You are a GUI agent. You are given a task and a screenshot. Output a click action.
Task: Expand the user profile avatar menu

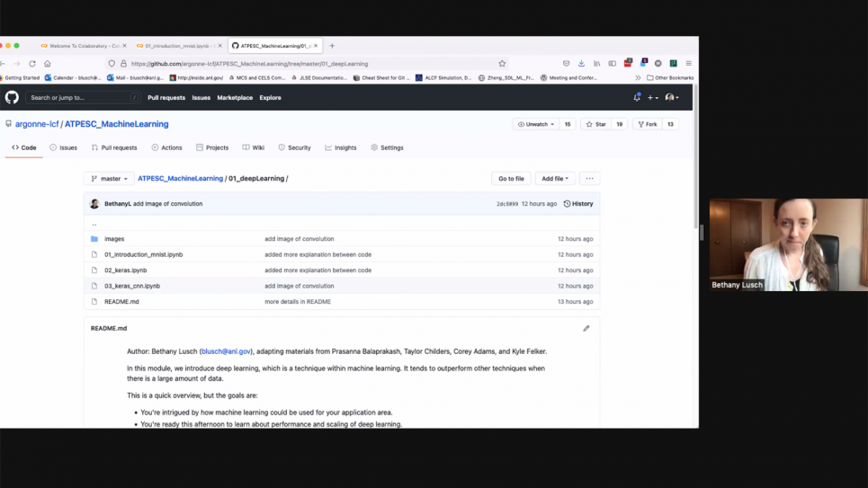tap(671, 97)
